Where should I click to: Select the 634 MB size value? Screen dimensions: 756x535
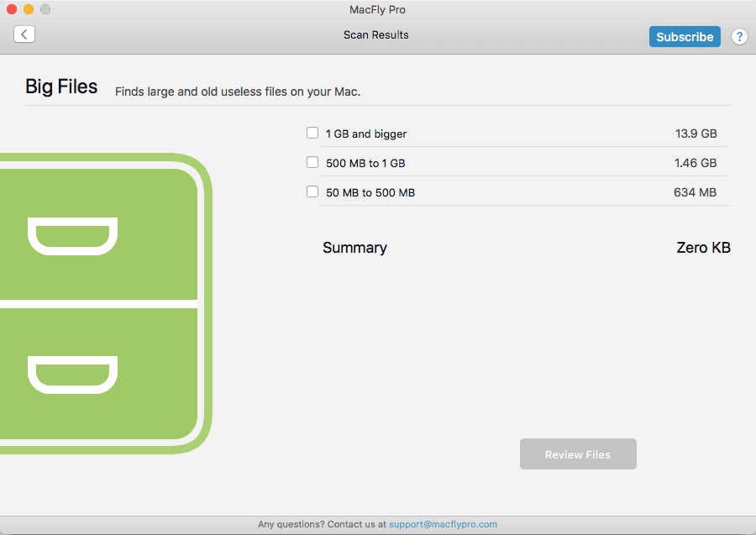pyautogui.click(x=695, y=192)
